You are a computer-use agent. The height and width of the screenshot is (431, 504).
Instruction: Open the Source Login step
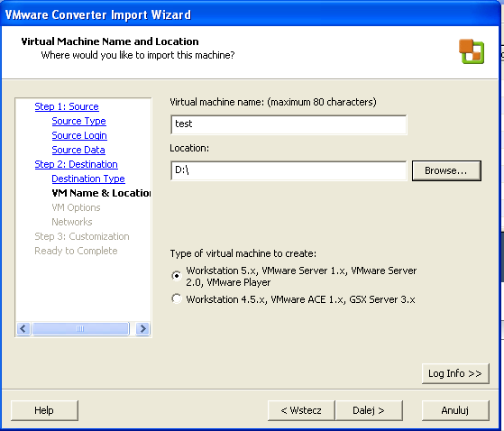pos(79,135)
